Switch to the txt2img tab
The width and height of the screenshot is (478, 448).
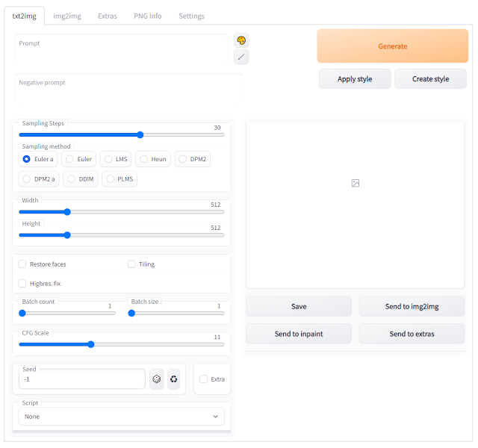point(25,16)
